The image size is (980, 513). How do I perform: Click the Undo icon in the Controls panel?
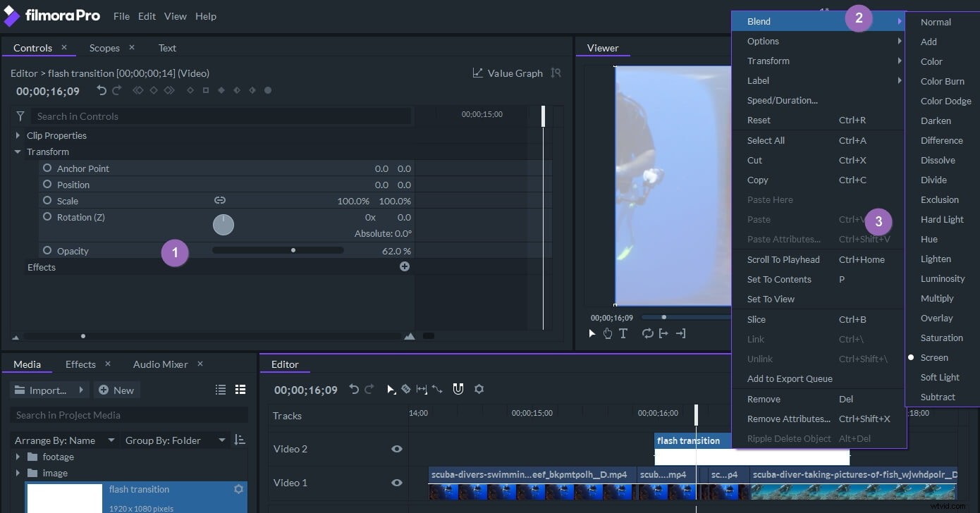click(101, 90)
